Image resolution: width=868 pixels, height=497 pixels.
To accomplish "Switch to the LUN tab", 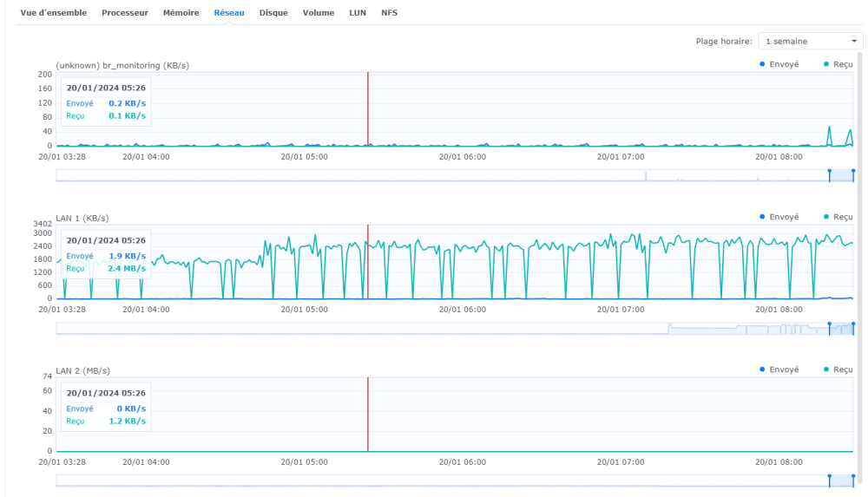I will coord(358,13).
